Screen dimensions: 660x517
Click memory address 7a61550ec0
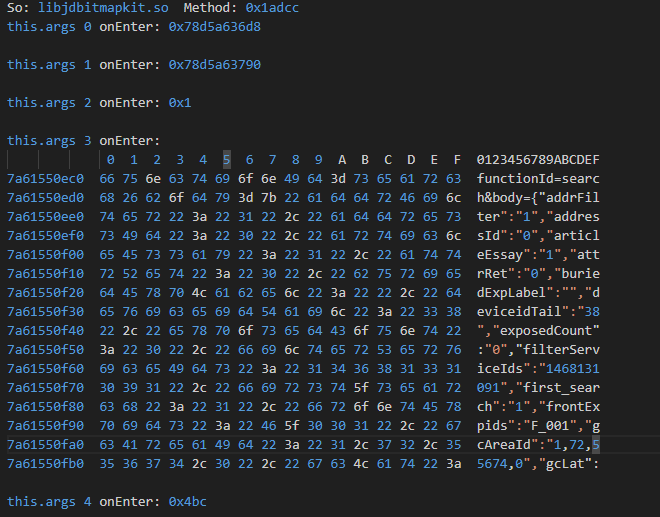click(x=46, y=178)
